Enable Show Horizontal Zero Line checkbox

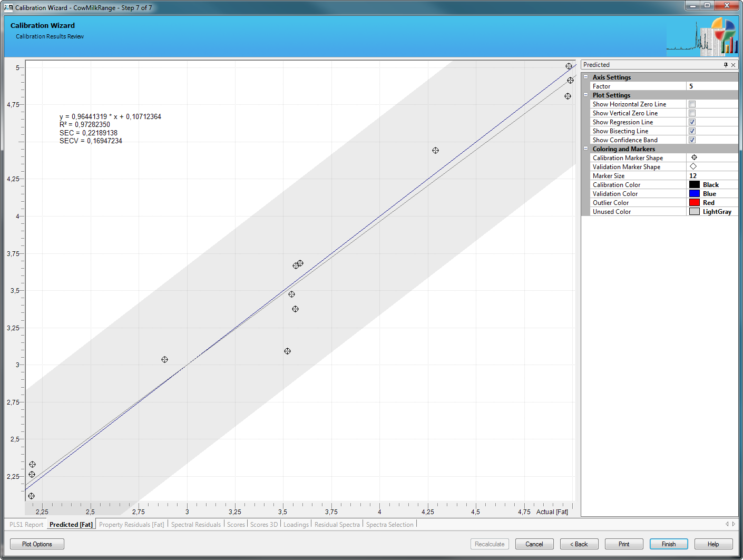pyautogui.click(x=692, y=104)
